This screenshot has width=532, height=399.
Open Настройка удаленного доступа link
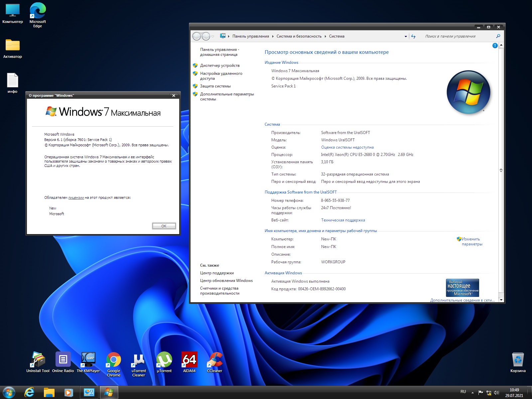click(221, 76)
